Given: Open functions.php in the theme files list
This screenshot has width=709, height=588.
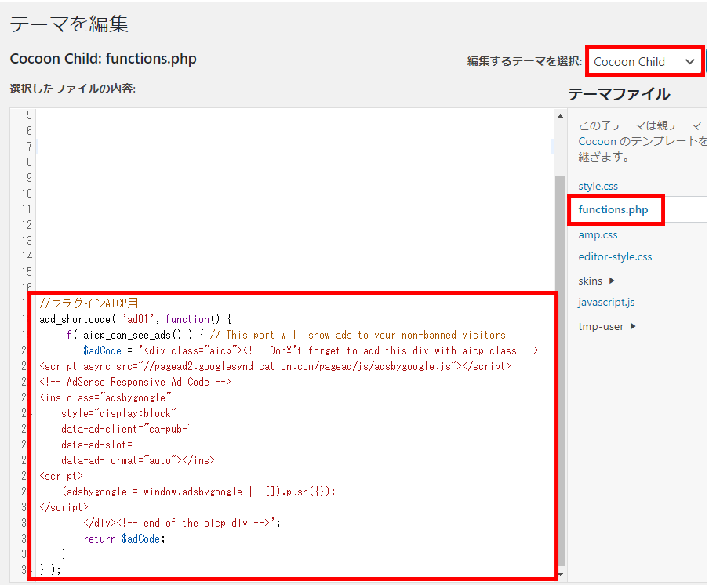Looking at the screenshot, I should click(613, 209).
